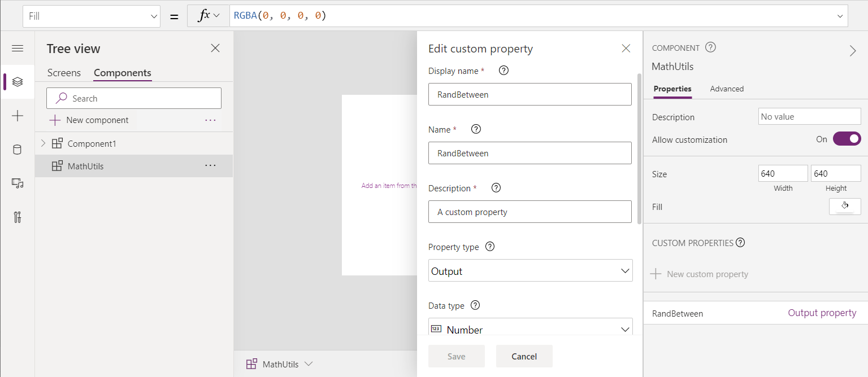Expand the Component1 tree item
Screen dimensions: 868x377
click(x=43, y=143)
